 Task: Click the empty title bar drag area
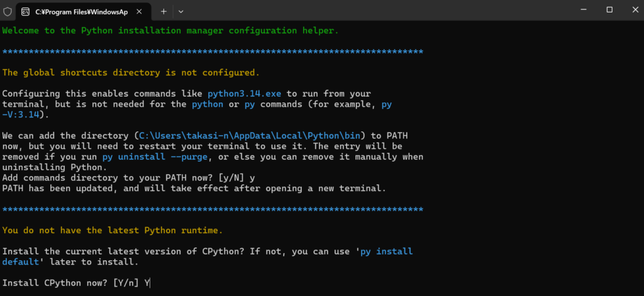377,11
